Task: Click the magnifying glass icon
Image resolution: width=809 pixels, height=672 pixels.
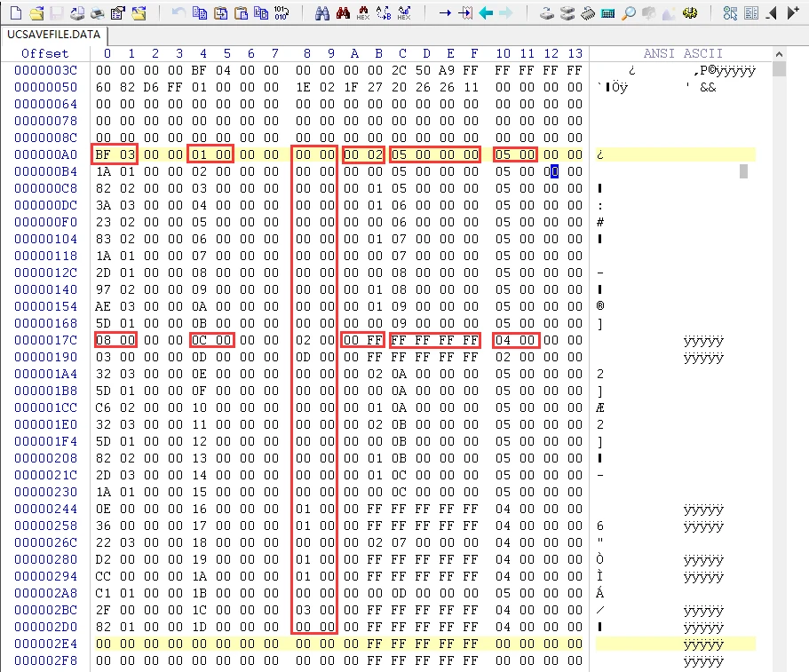Action: tap(629, 12)
